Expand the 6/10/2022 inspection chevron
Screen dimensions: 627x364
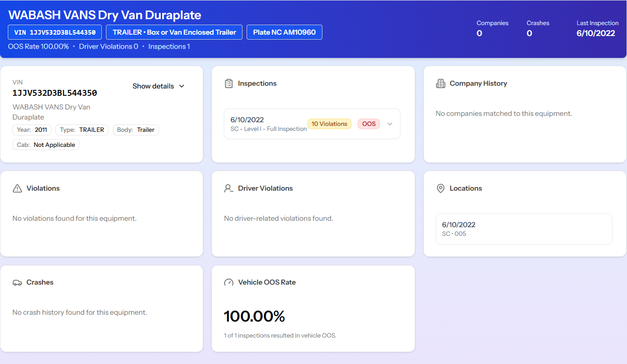pos(390,124)
